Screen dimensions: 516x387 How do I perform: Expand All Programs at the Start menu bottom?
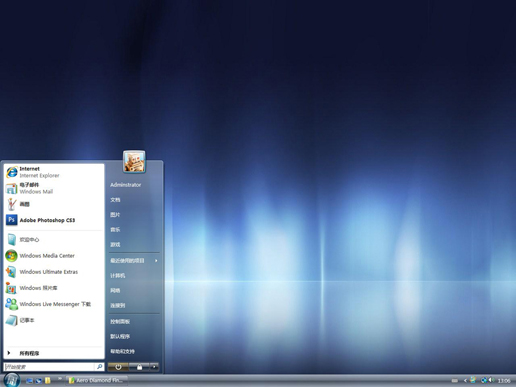click(x=53, y=353)
